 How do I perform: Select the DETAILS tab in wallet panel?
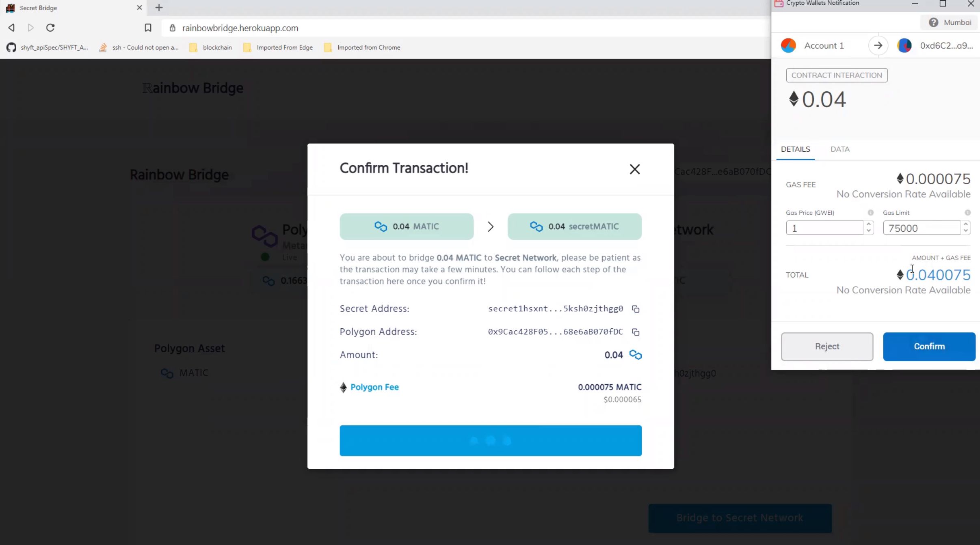795,149
